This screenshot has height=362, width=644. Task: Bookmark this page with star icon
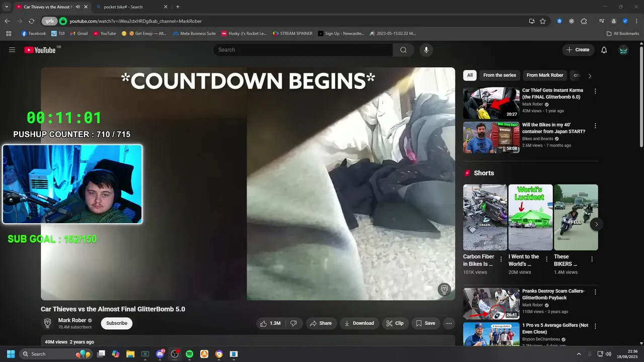(x=543, y=21)
